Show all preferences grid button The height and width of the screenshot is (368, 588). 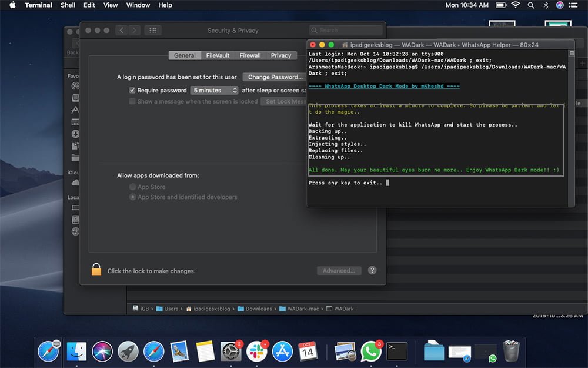coord(153,31)
